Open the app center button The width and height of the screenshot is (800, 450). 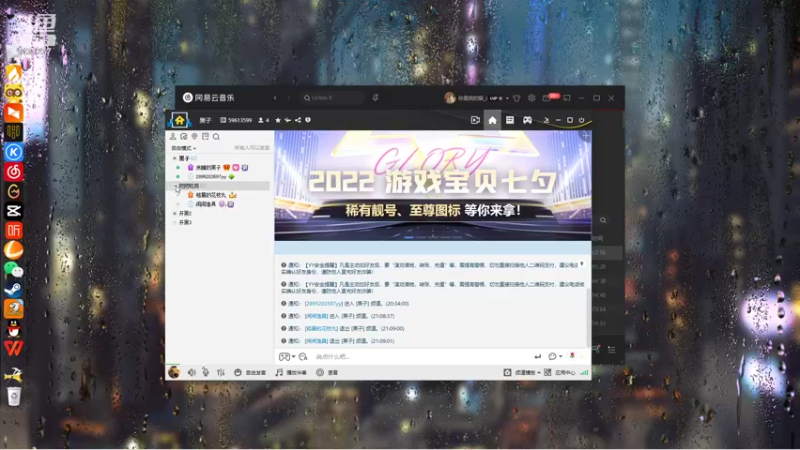click(x=560, y=372)
